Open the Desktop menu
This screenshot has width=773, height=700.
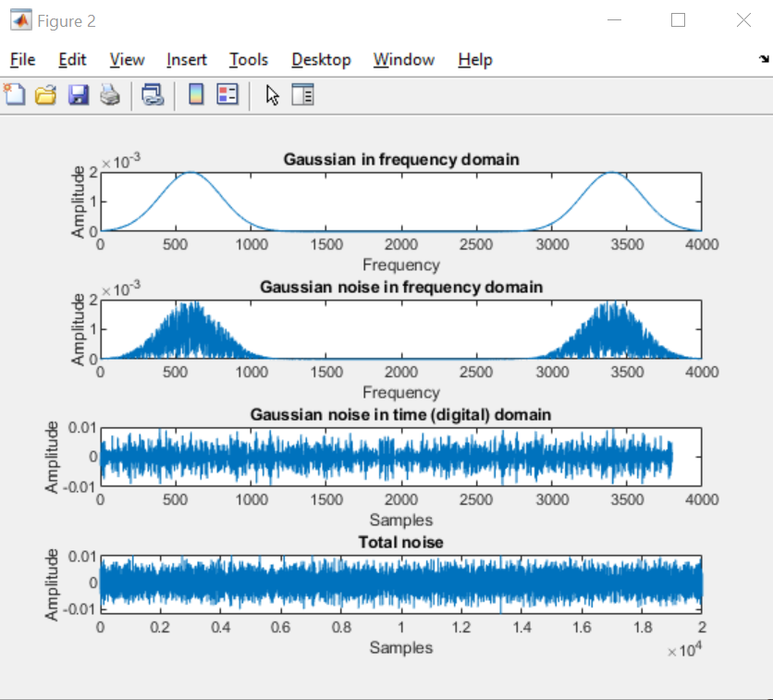[x=321, y=59]
